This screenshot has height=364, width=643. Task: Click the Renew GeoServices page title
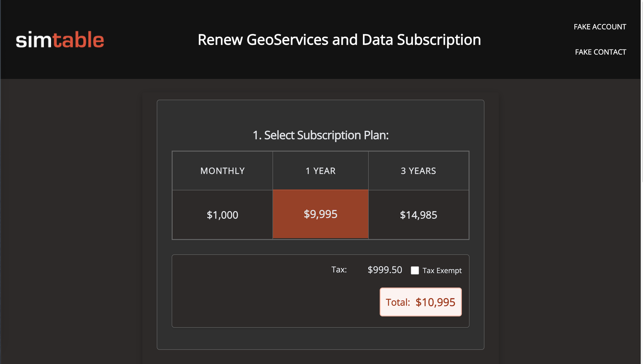[339, 40]
